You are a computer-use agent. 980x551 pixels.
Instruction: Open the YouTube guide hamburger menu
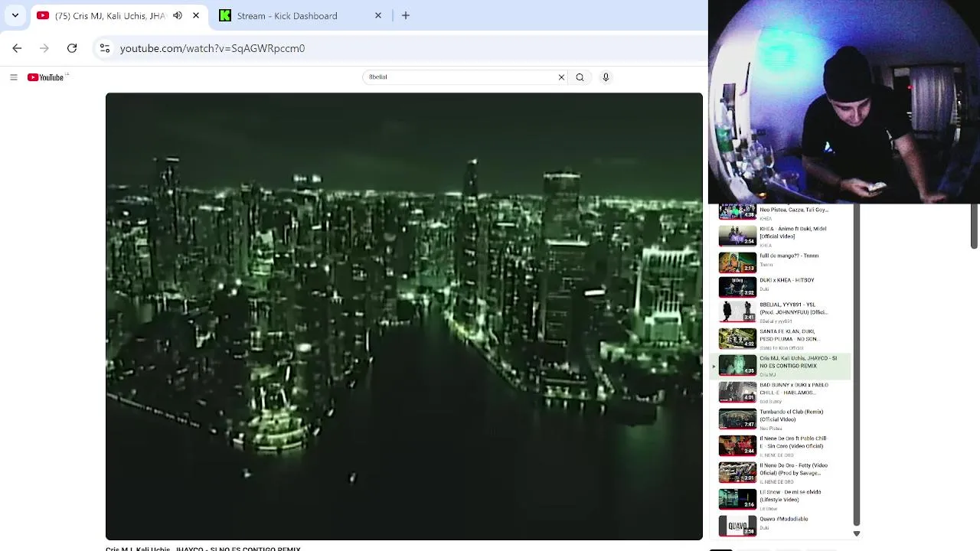[14, 77]
